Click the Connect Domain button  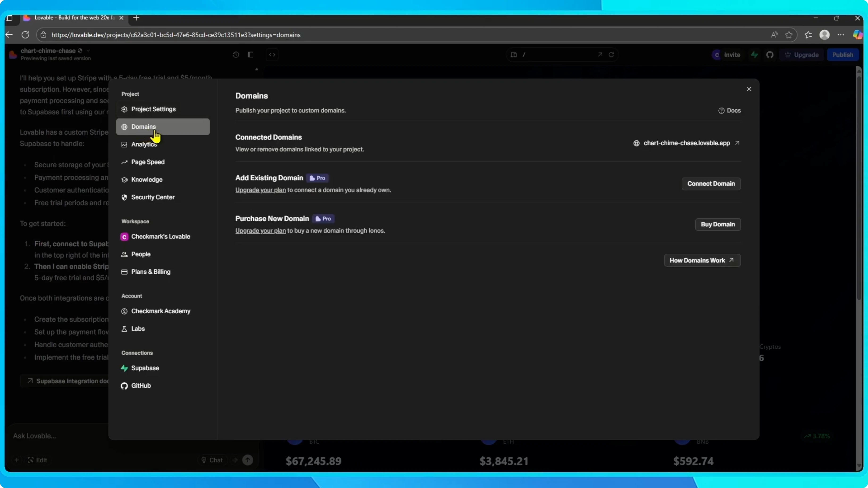[x=711, y=184]
